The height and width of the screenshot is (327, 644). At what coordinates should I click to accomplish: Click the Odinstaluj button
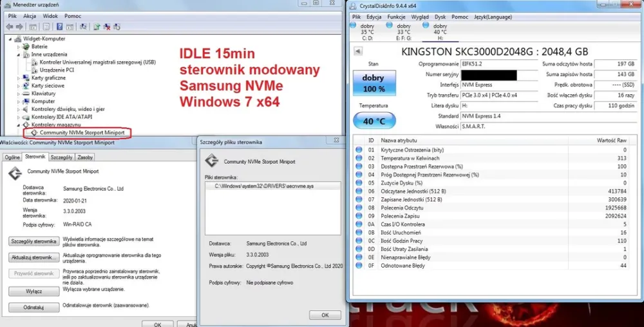tap(33, 308)
